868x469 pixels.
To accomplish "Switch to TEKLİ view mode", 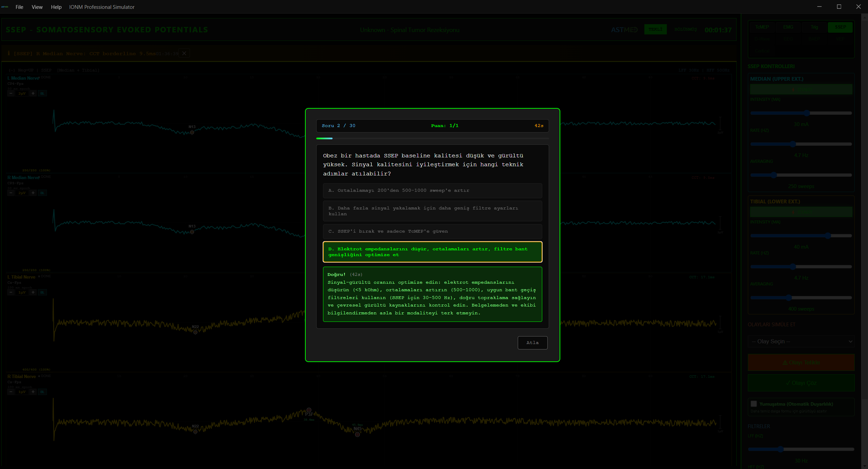I will (x=655, y=29).
